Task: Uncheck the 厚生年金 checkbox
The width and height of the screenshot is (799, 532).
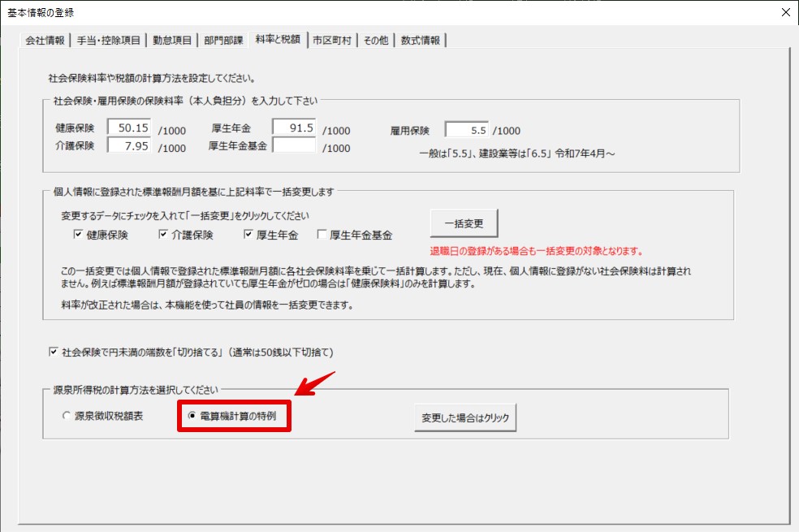Action: tap(249, 235)
